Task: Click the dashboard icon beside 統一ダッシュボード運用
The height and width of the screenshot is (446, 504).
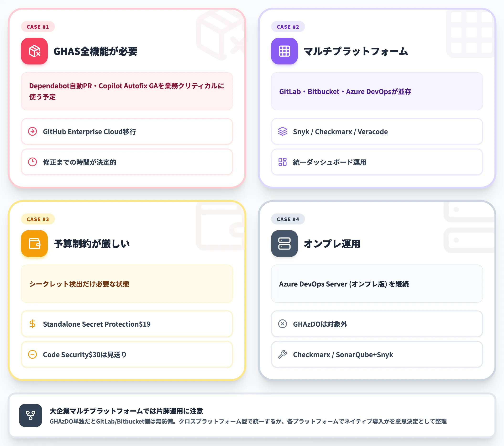Action: 283,162
